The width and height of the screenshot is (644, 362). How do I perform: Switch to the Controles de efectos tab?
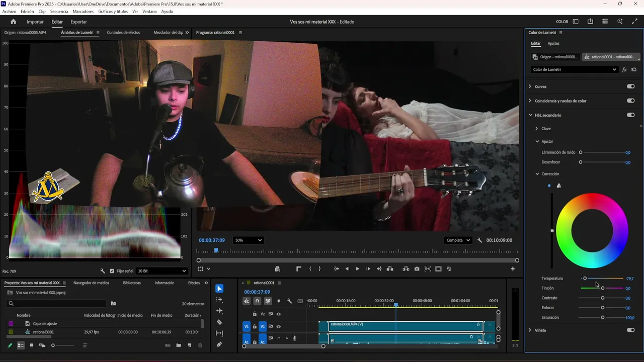point(123,33)
